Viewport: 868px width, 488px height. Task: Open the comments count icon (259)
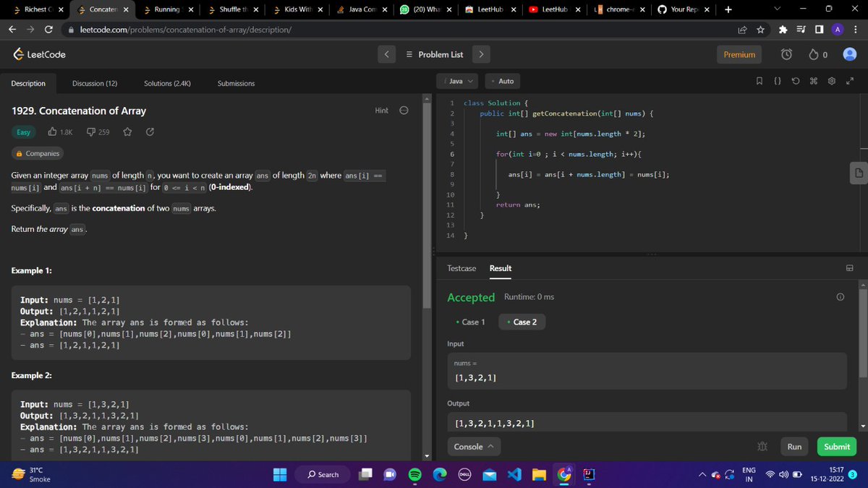91,132
